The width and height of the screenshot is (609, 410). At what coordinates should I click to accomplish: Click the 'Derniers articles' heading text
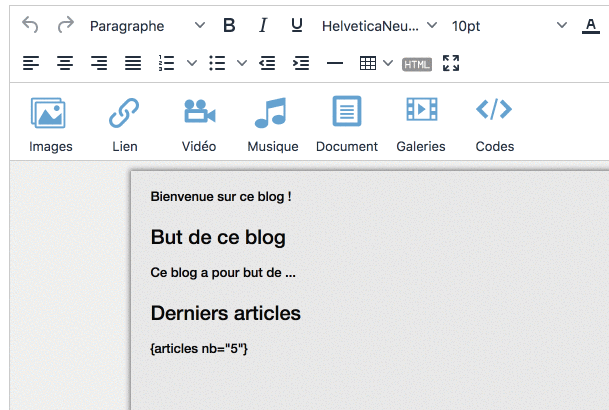click(226, 313)
